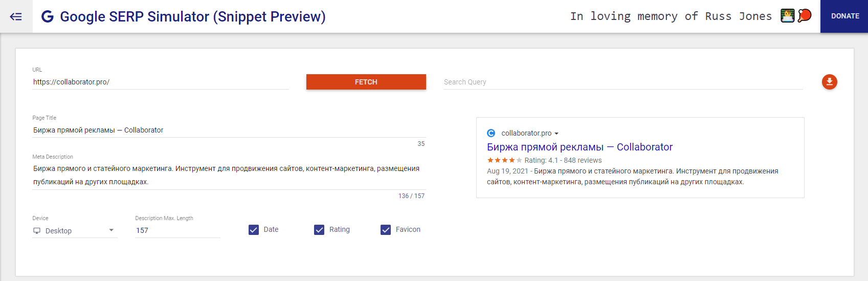This screenshot has width=868, height=281.
Task: Click the ping pong paddle icon
Action: coord(805,16)
